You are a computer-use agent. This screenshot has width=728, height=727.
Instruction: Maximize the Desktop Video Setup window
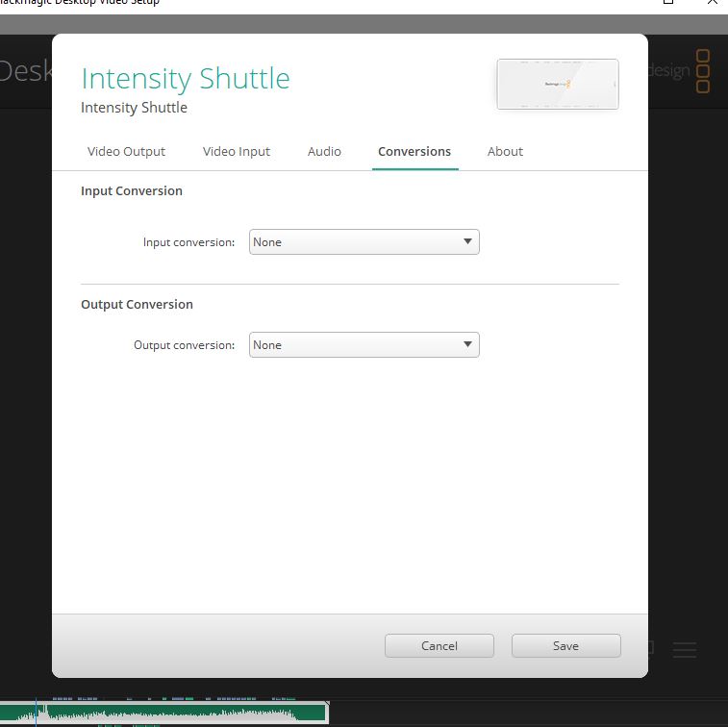click(668, 2)
